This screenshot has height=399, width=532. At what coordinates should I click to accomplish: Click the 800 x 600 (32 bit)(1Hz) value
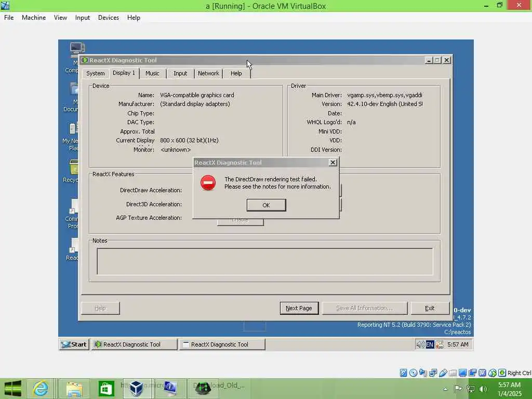(189, 140)
